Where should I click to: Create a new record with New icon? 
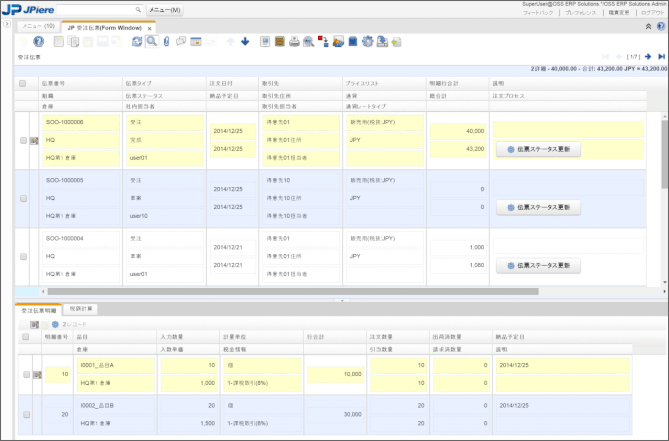click(59, 41)
